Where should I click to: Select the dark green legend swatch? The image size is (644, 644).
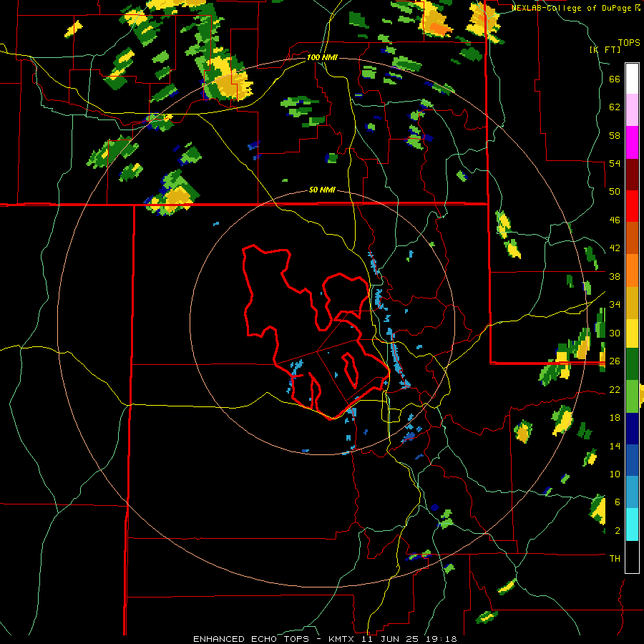tap(632, 364)
